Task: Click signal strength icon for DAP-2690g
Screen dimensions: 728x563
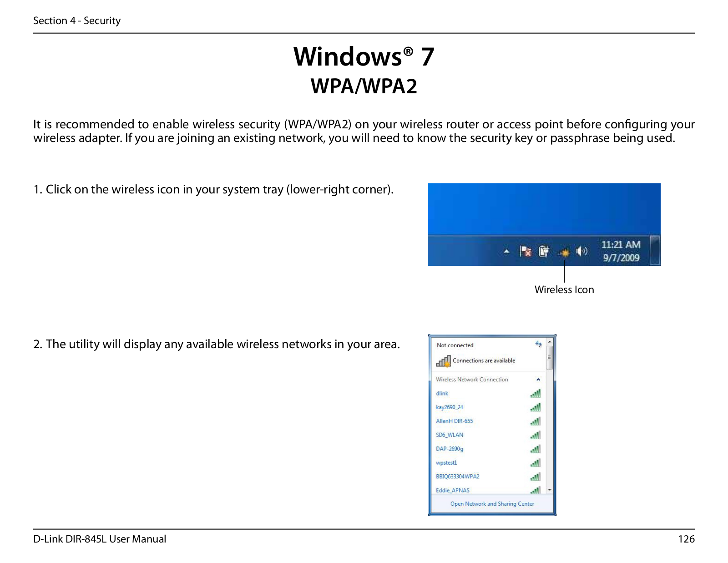Action: pyautogui.click(x=536, y=449)
